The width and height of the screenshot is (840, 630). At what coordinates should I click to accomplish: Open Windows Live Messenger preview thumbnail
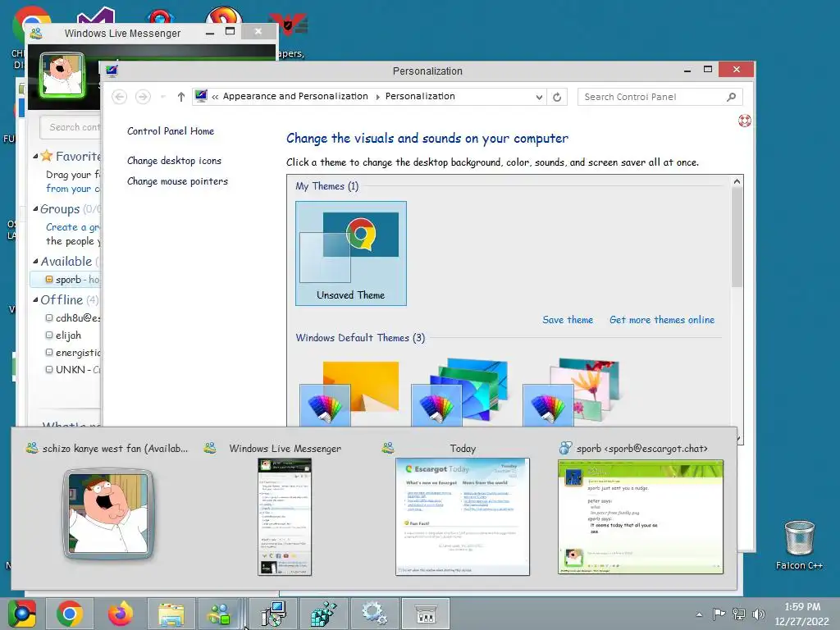285,517
